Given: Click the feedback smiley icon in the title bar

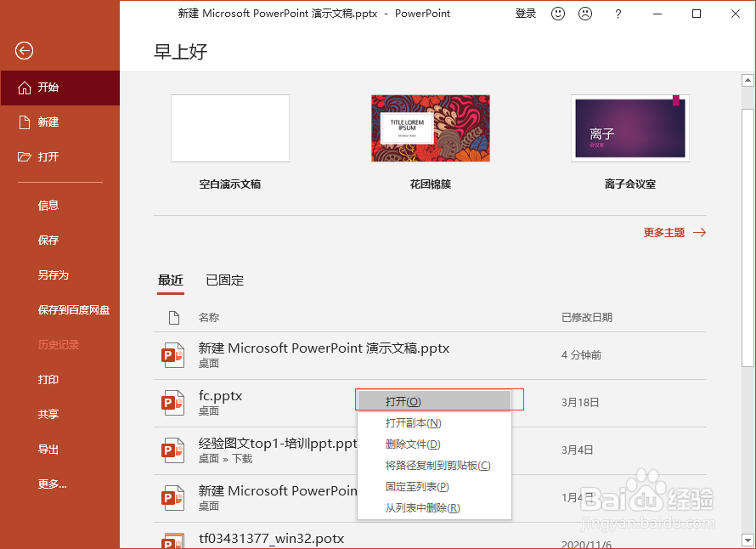Looking at the screenshot, I should point(557,14).
